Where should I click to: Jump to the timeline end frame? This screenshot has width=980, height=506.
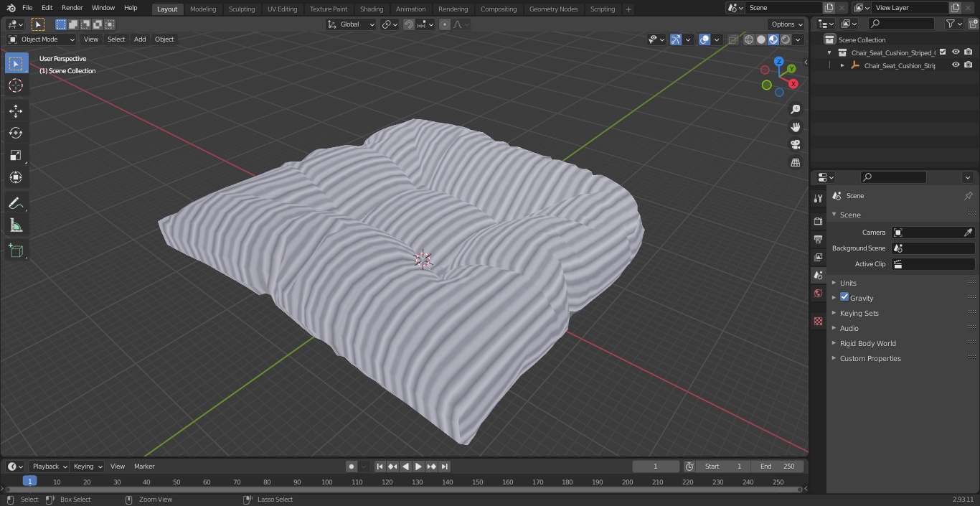pos(445,467)
